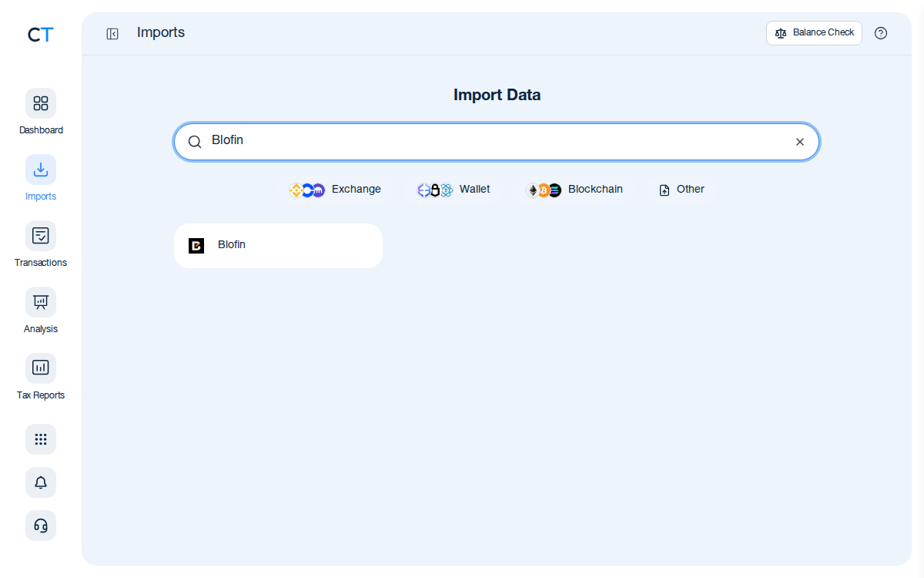This screenshot has width=924, height=578.
Task: Filter by Blockchain category
Action: coord(574,190)
